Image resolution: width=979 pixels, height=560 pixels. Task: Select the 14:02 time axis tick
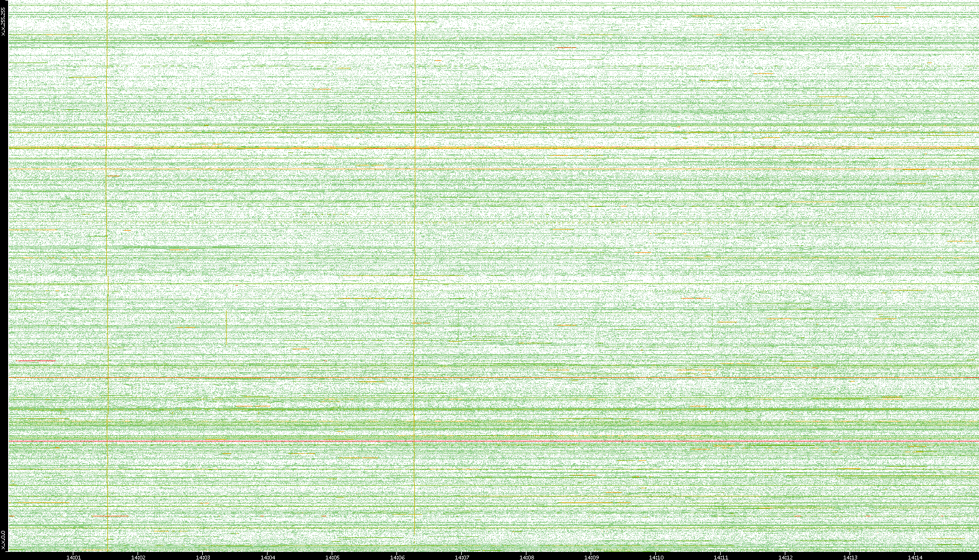point(139,557)
